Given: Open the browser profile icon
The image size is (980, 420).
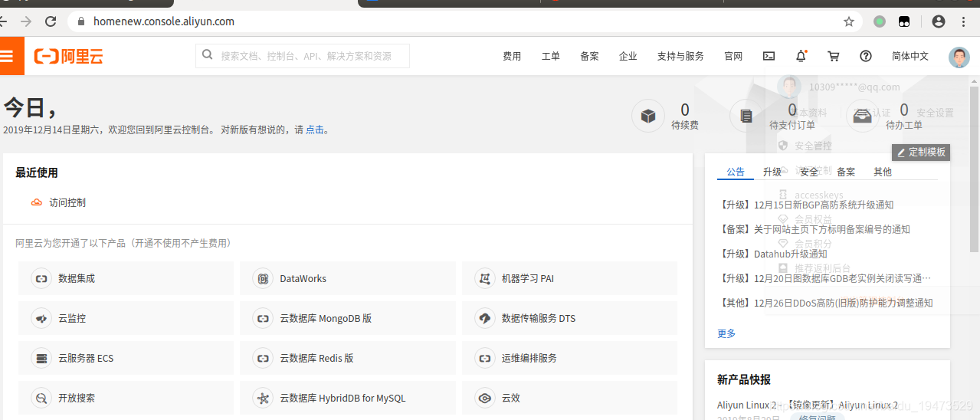Looking at the screenshot, I should [x=938, y=21].
